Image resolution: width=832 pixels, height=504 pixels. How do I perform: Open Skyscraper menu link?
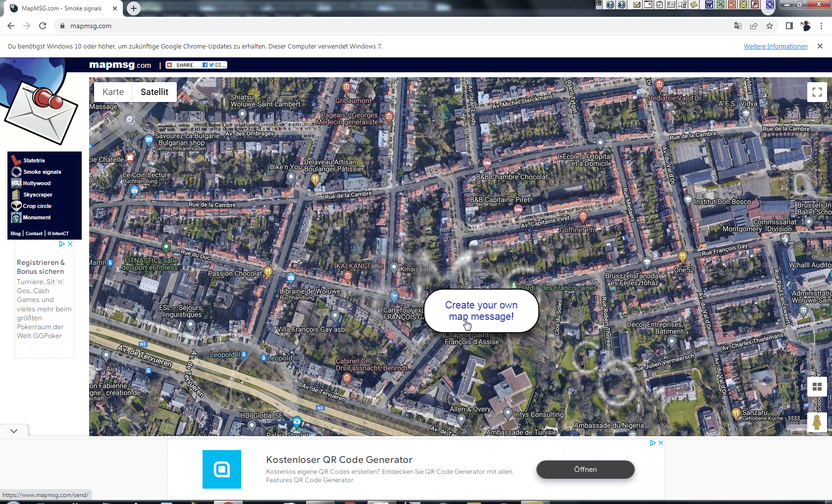point(38,195)
